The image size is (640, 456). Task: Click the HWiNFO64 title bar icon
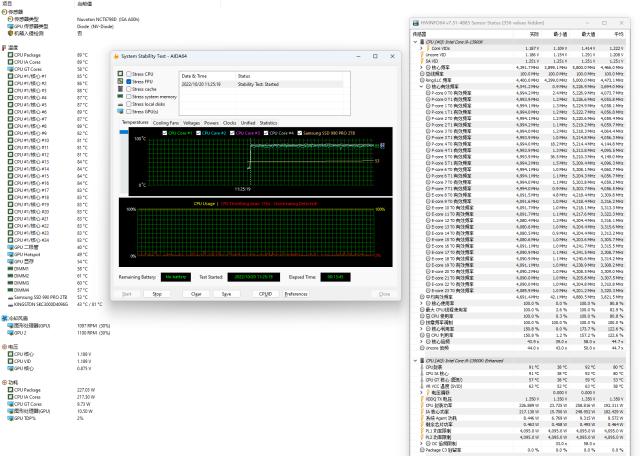coord(416,23)
